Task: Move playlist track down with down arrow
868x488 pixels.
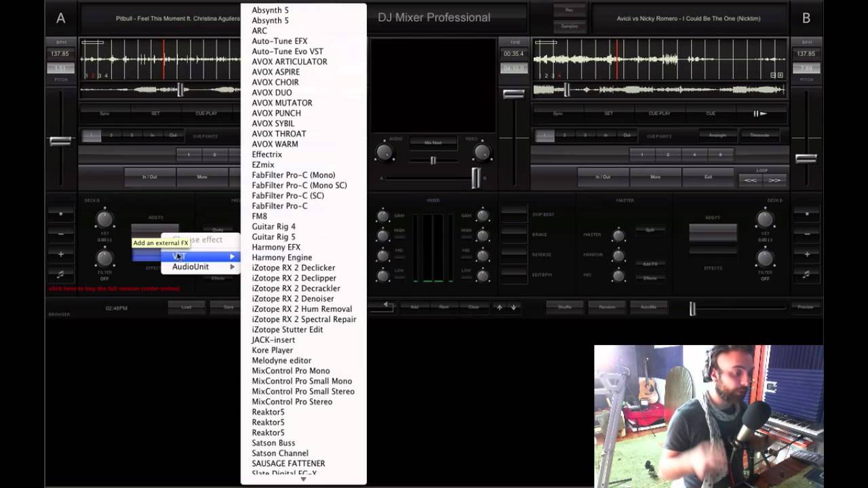Action: click(513, 307)
